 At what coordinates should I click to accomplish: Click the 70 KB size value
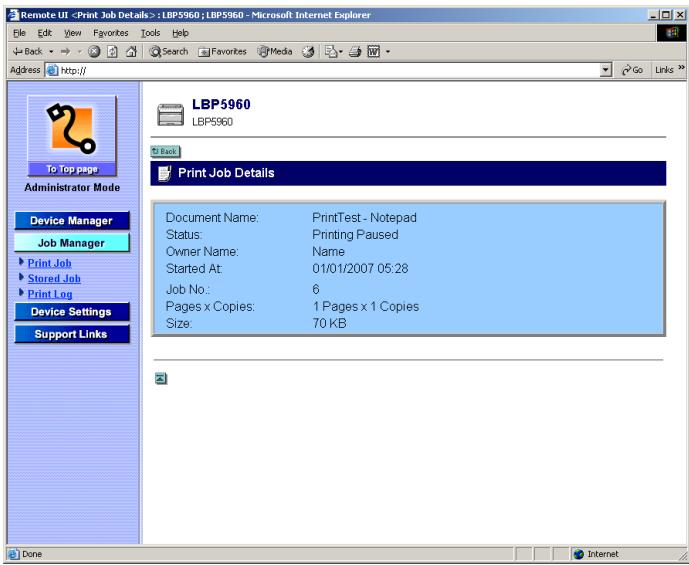pyautogui.click(x=329, y=323)
